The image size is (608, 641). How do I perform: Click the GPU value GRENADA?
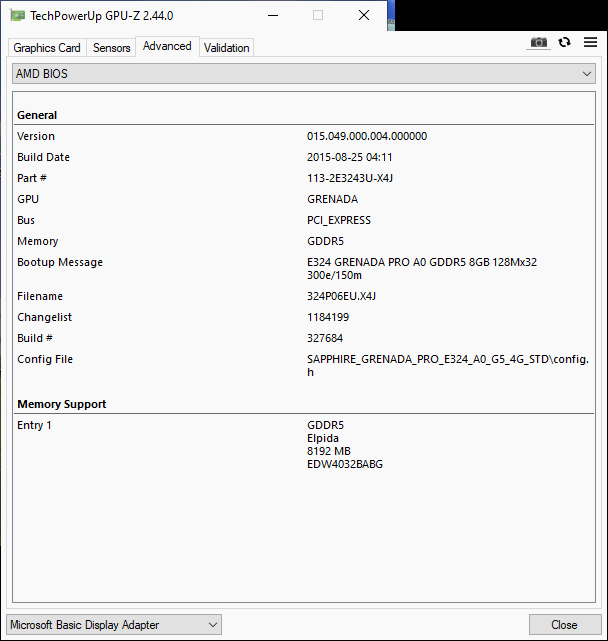point(332,199)
